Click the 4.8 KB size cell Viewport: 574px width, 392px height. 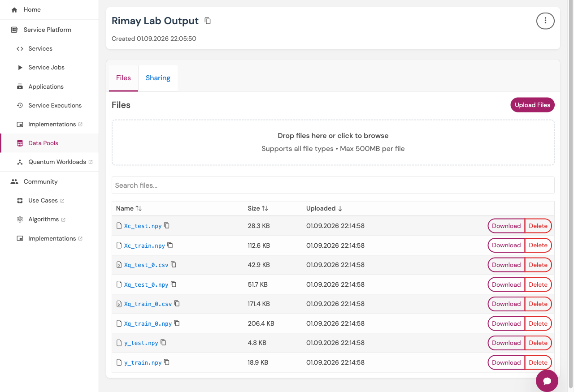tap(257, 343)
